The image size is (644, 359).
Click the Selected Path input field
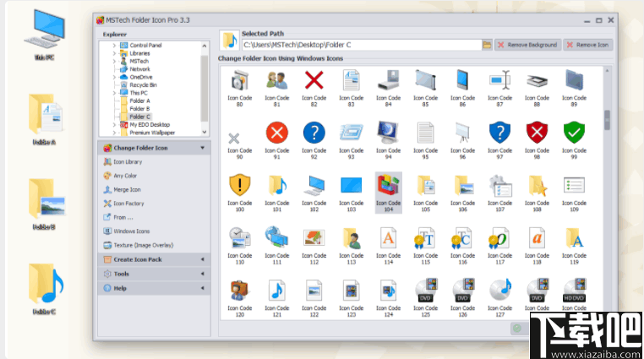tap(362, 45)
